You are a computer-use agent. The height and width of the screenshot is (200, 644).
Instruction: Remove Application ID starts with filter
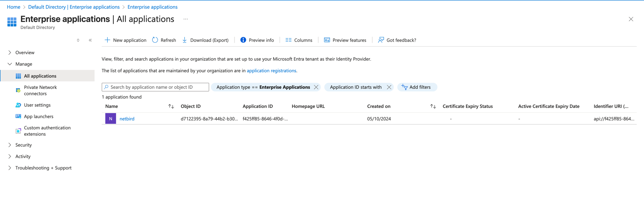[x=389, y=87]
